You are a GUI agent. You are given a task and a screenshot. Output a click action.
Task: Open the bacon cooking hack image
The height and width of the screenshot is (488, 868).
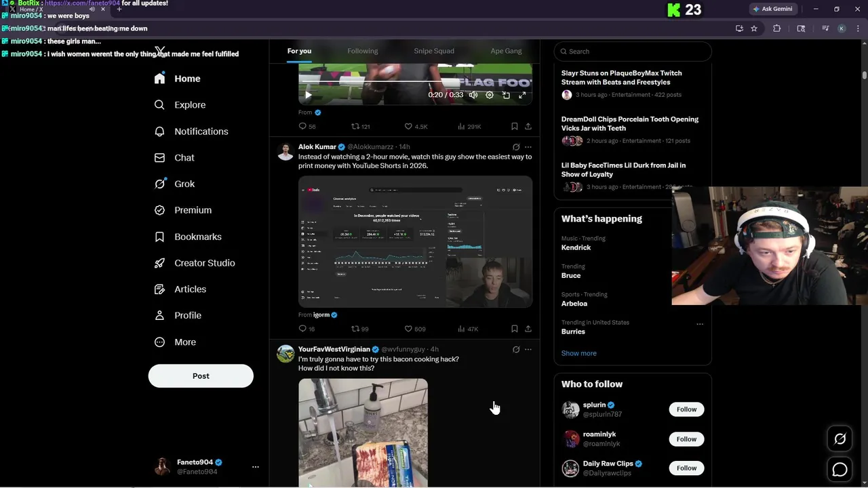click(363, 433)
